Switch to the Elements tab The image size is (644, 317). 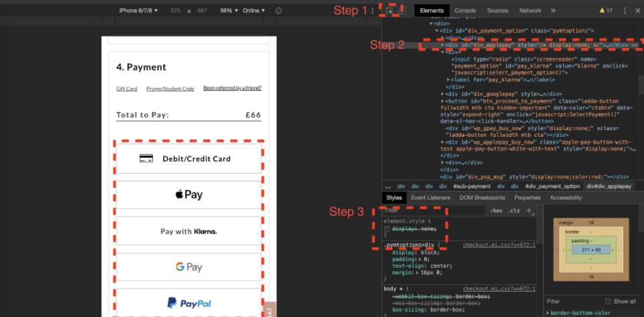[x=432, y=11]
